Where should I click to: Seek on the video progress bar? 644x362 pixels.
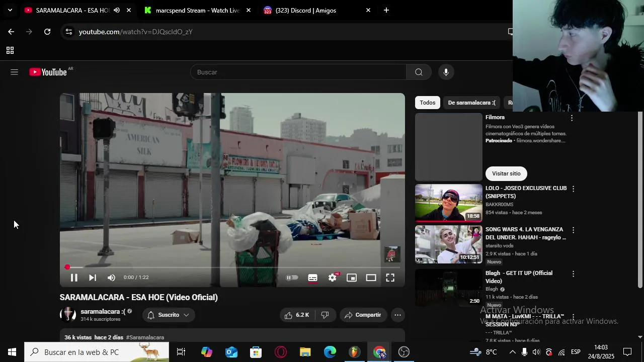coord(232,267)
